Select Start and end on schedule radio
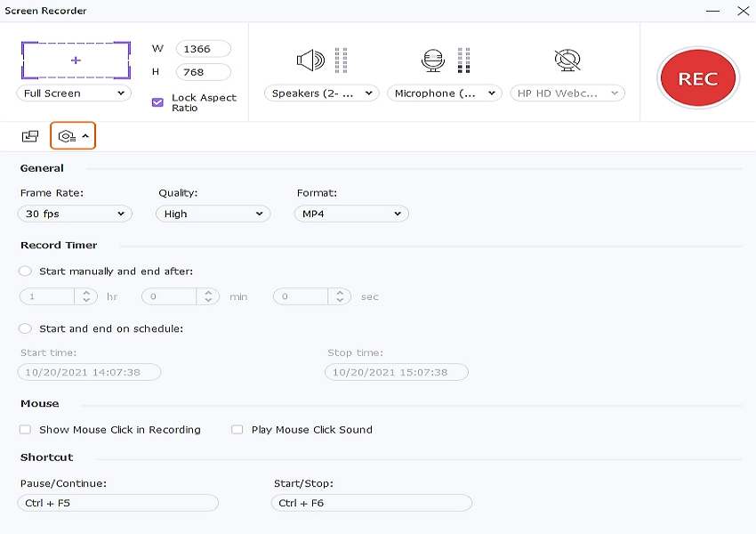Viewport: 756px width, 534px height. [25, 328]
